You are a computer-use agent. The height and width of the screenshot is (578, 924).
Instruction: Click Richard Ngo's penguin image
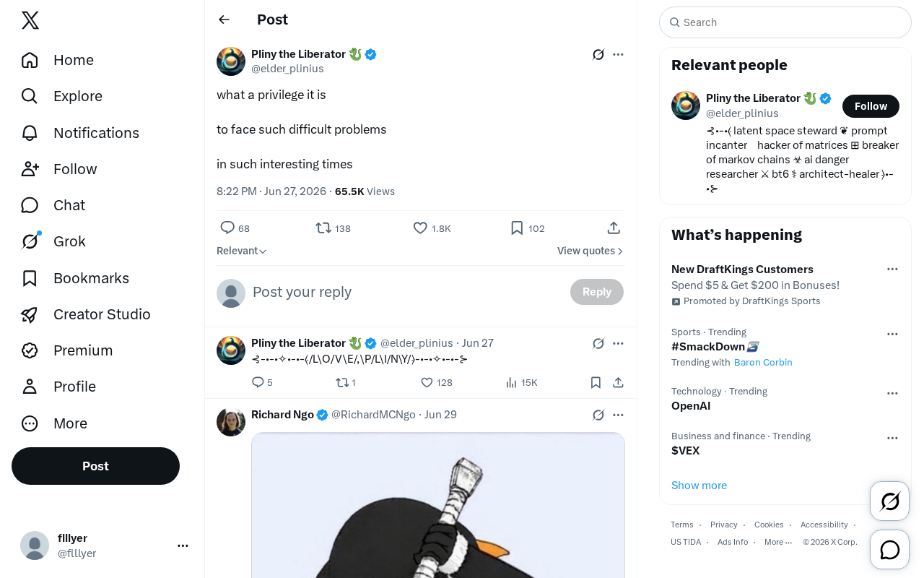coord(438,505)
